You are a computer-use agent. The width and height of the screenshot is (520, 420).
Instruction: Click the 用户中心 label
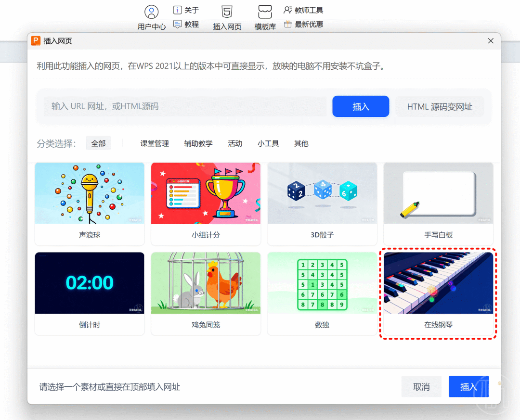click(x=152, y=27)
